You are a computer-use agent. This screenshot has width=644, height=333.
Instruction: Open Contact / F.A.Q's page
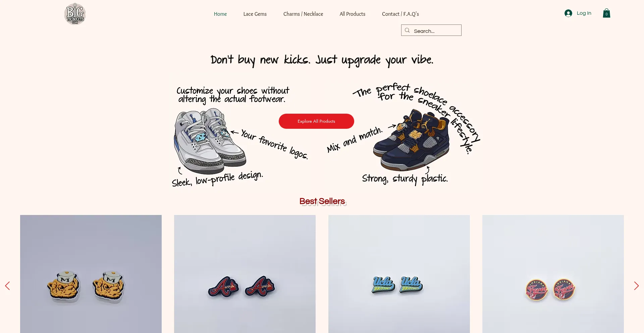tap(400, 14)
